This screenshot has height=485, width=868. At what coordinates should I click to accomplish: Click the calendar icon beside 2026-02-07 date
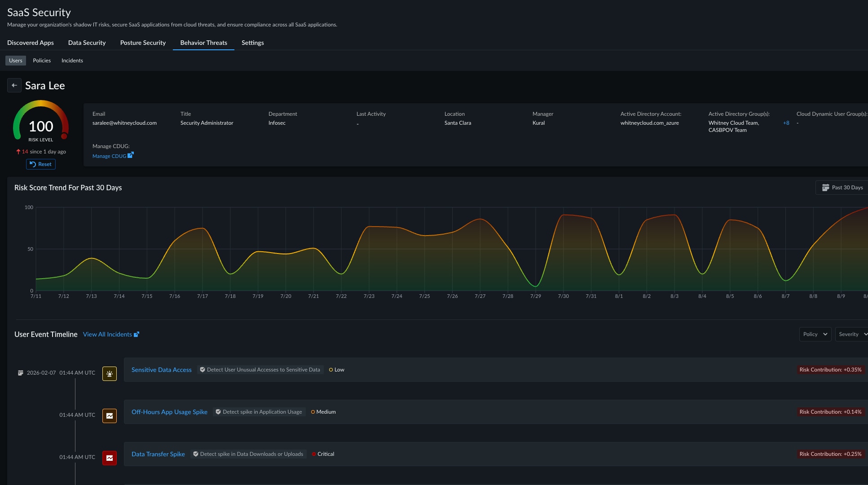coord(20,373)
